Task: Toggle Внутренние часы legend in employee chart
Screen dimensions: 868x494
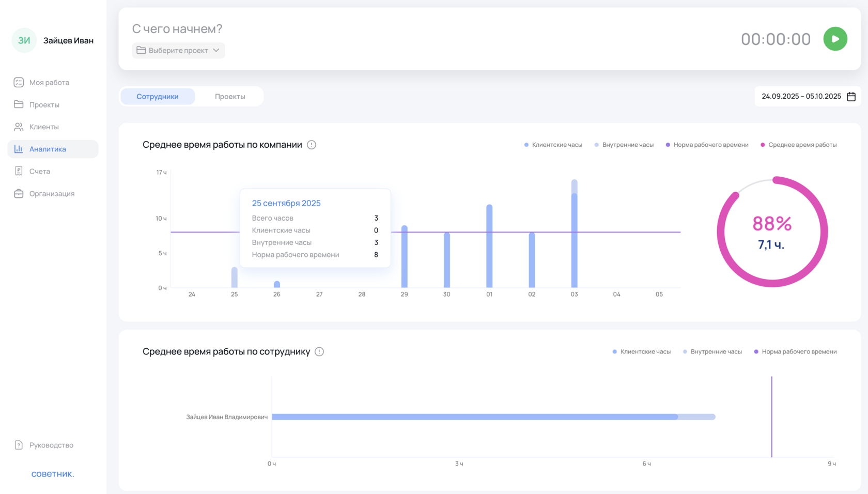Action: click(712, 352)
